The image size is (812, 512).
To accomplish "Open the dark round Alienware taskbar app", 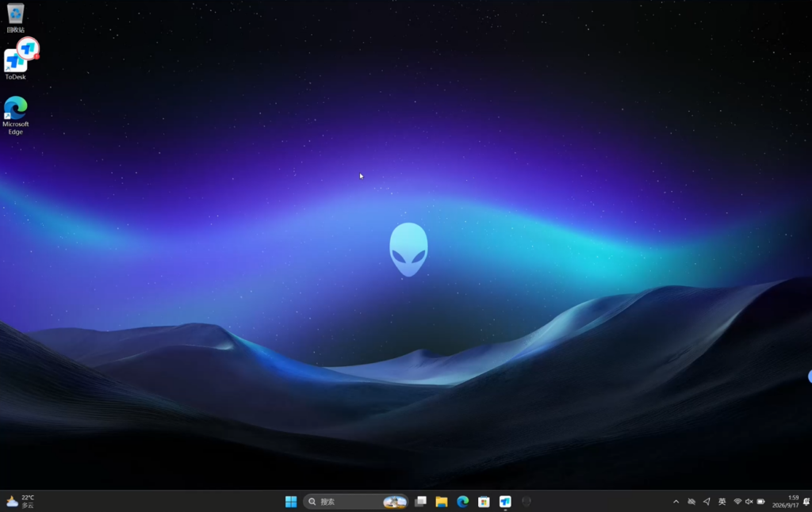I will [527, 501].
